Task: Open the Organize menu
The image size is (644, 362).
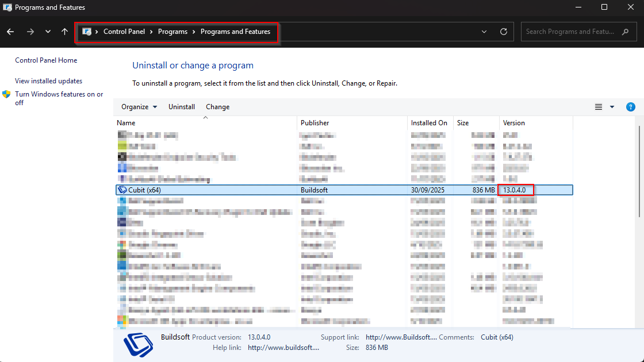Action: pos(139,107)
